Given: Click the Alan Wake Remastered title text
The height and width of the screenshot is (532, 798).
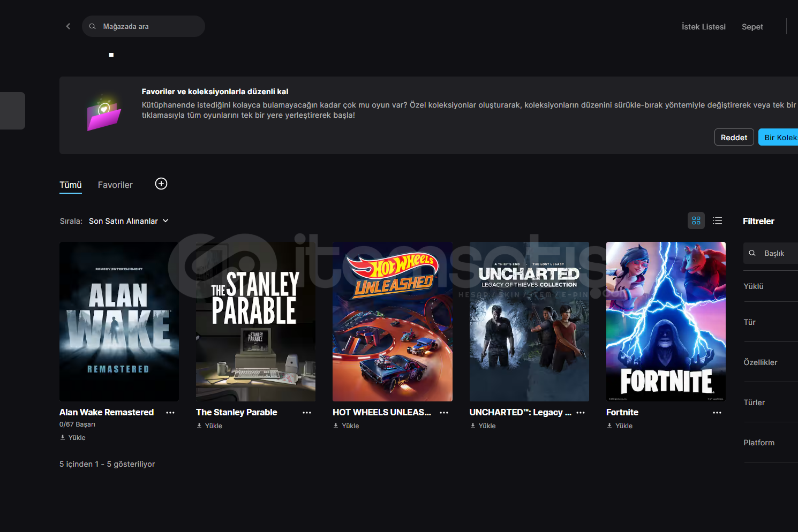Looking at the screenshot, I should [107, 412].
